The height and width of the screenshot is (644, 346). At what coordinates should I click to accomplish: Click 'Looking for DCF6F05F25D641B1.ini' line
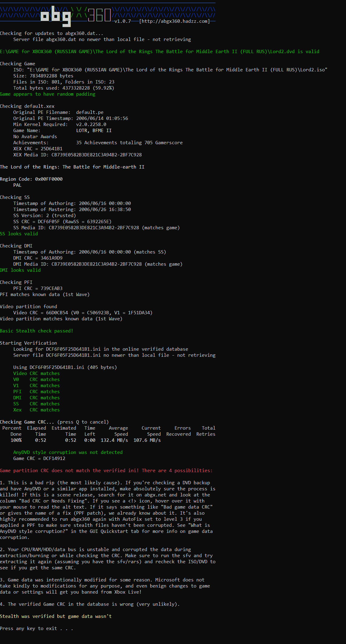pos(101,349)
